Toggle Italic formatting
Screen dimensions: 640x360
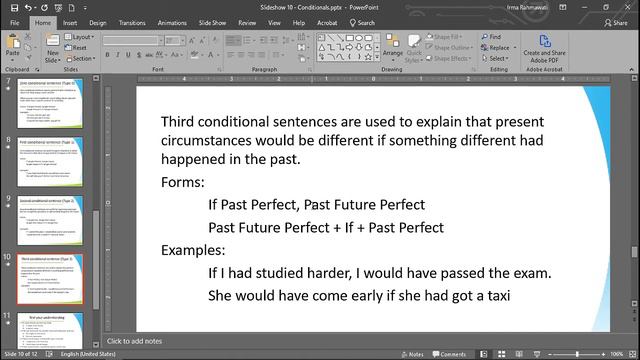(x=118, y=55)
